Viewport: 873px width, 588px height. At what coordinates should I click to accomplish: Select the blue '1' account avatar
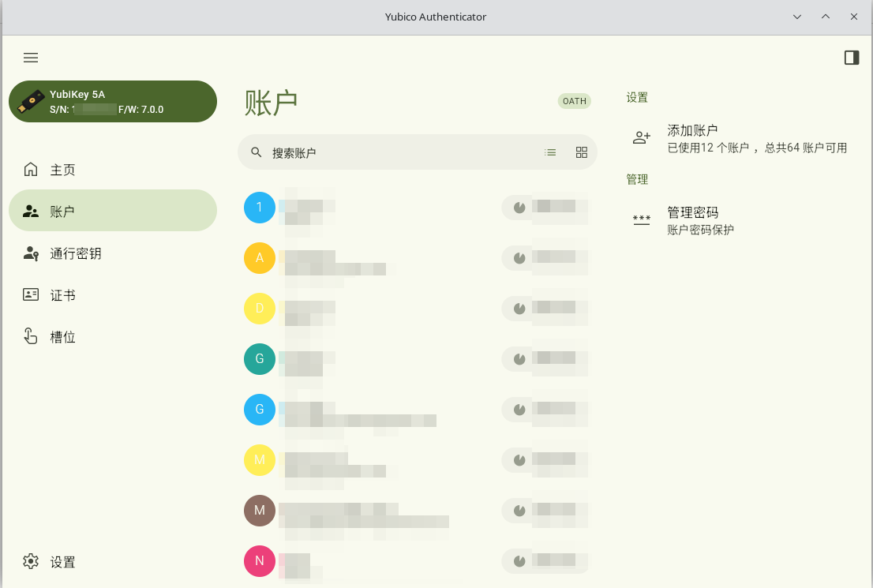pos(260,208)
